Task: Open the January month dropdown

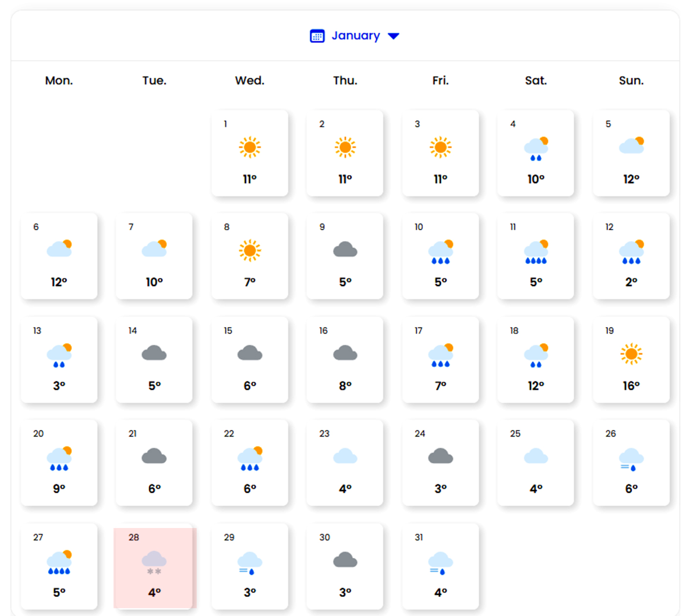Action: (356, 36)
